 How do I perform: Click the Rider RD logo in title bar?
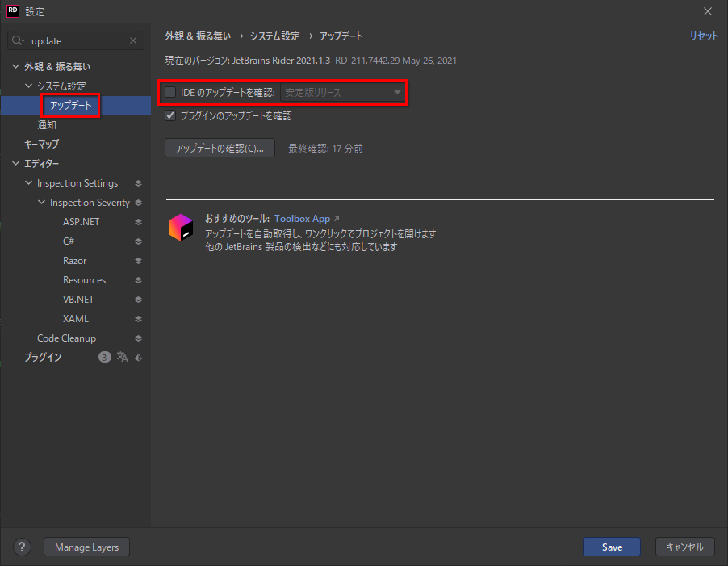[x=13, y=11]
